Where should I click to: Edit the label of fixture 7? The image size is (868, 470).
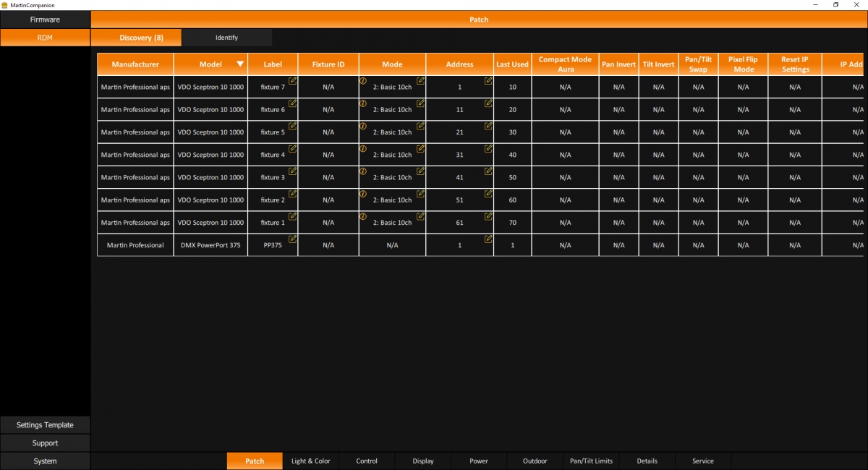(293, 81)
